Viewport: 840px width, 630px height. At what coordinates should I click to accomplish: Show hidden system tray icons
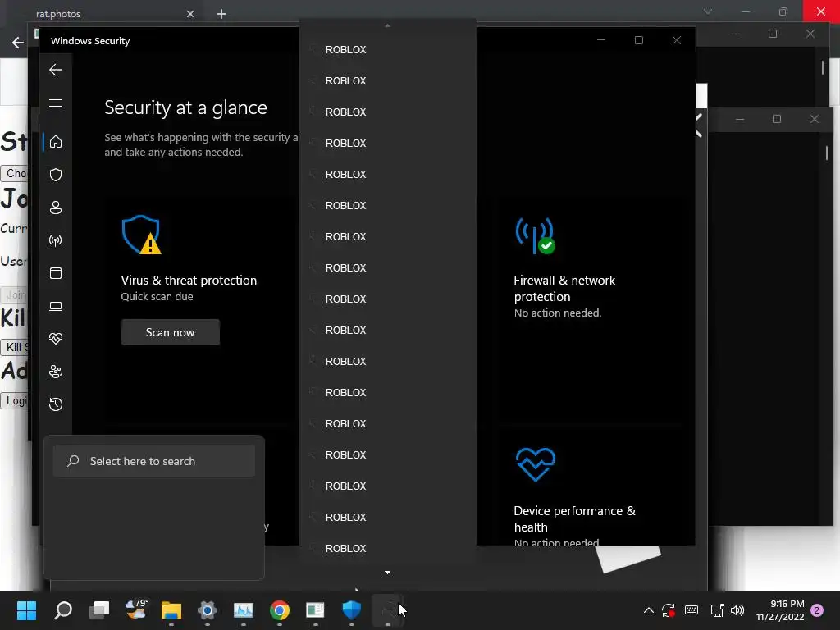(x=648, y=610)
